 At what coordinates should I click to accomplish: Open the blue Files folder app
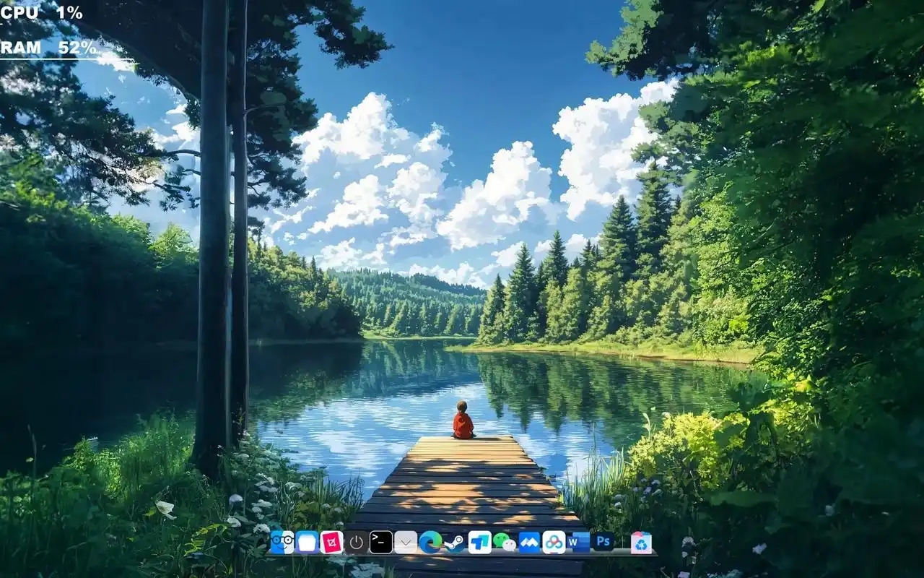pos(307,542)
